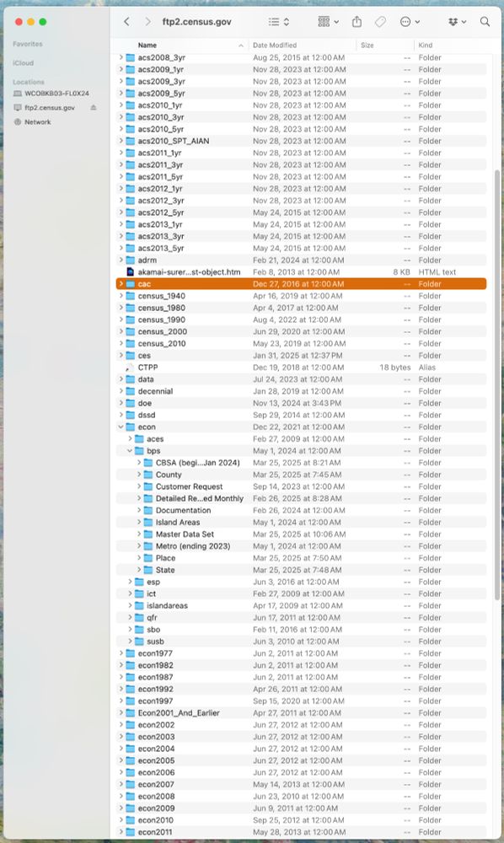Open the ellipsis action menu
Viewport: 504px width, 843px height.
410,22
